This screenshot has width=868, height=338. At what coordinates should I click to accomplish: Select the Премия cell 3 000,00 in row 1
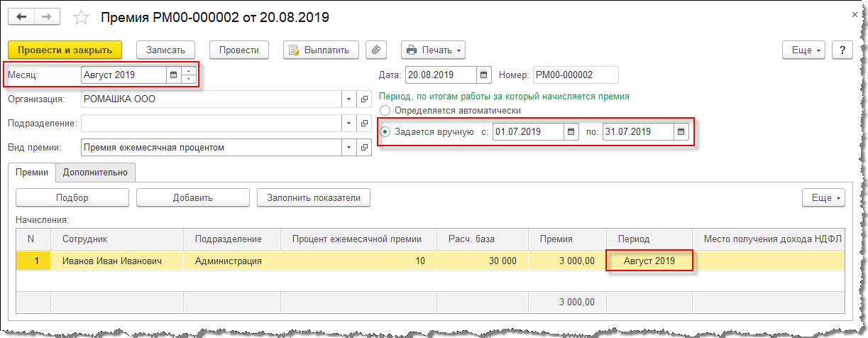point(566,261)
